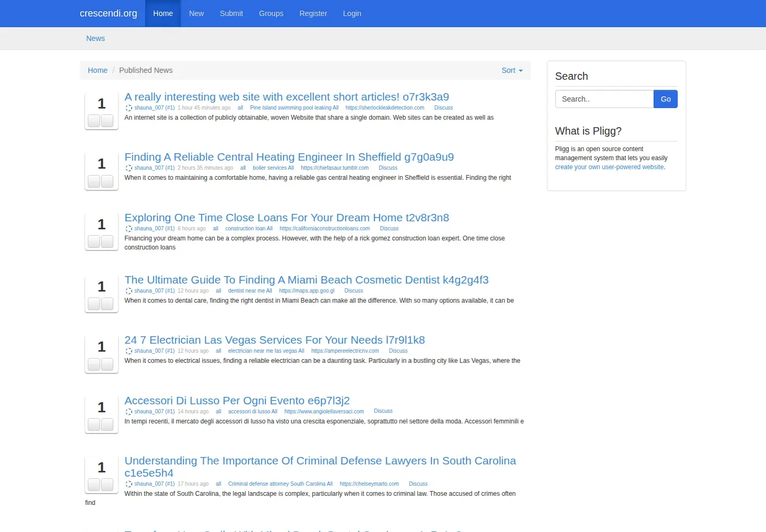The image size is (766, 532).
Task: Upvote the One Time Close Loans story
Action: click(94, 242)
